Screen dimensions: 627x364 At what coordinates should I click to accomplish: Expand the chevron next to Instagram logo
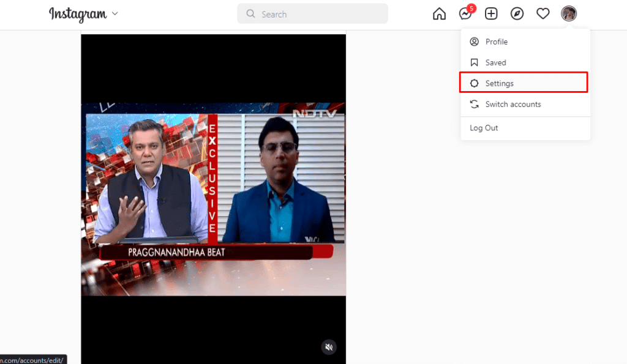click(x=115, y=14)
